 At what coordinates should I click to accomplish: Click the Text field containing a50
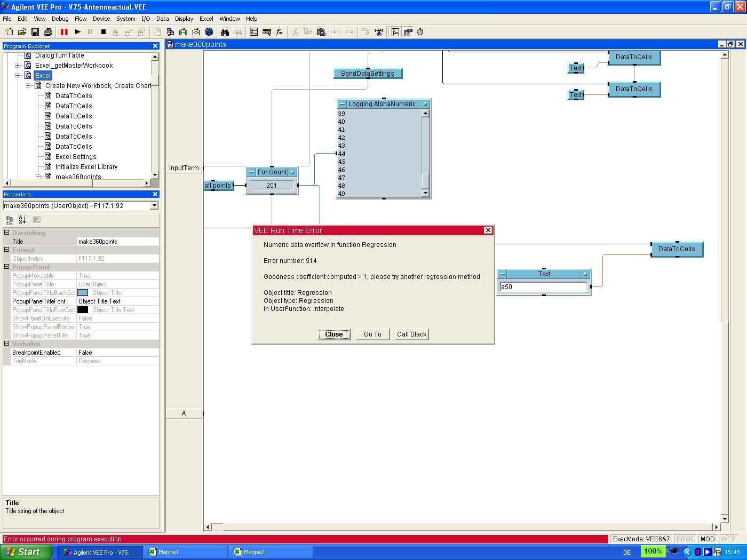click(543, 287)
